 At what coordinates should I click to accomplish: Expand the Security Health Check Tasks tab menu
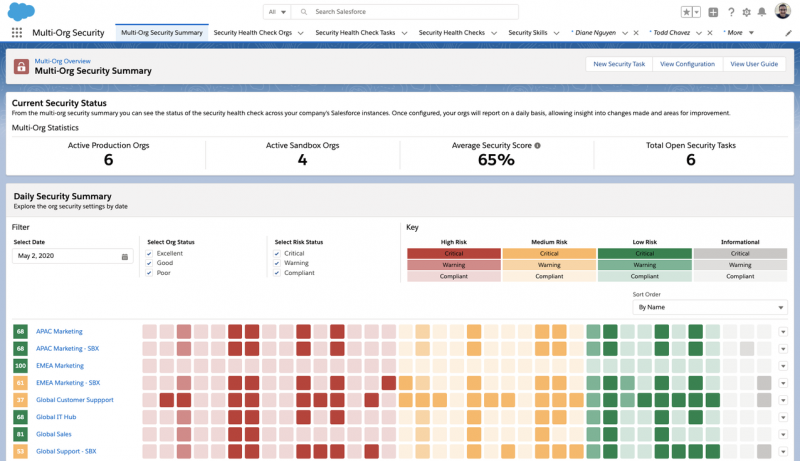(404, 33)
